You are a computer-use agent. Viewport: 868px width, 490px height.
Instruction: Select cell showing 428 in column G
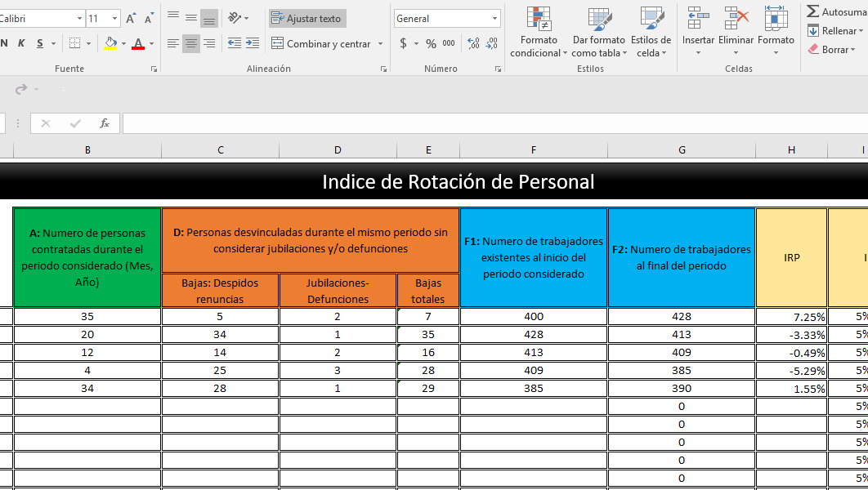click(682, 317)
